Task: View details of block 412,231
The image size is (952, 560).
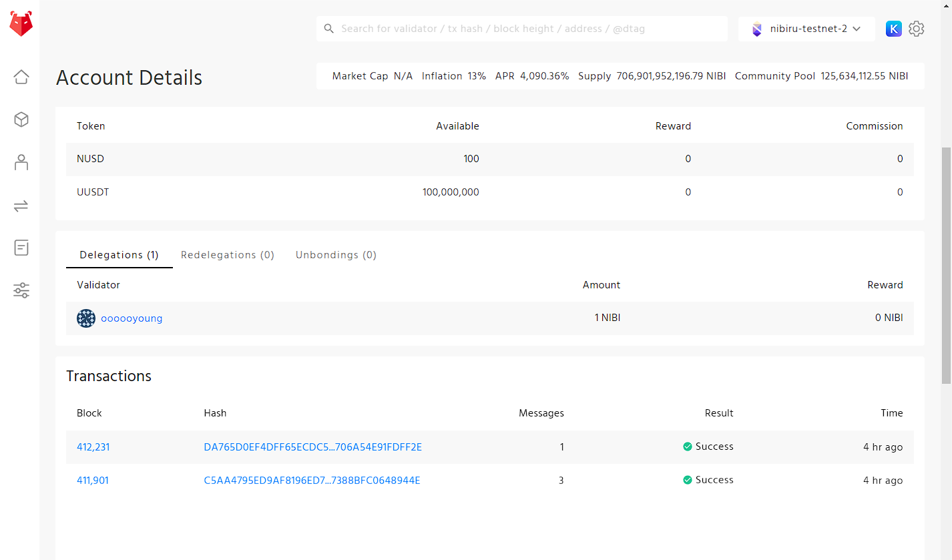Action: pyautogui.click(x=93, y=447)
